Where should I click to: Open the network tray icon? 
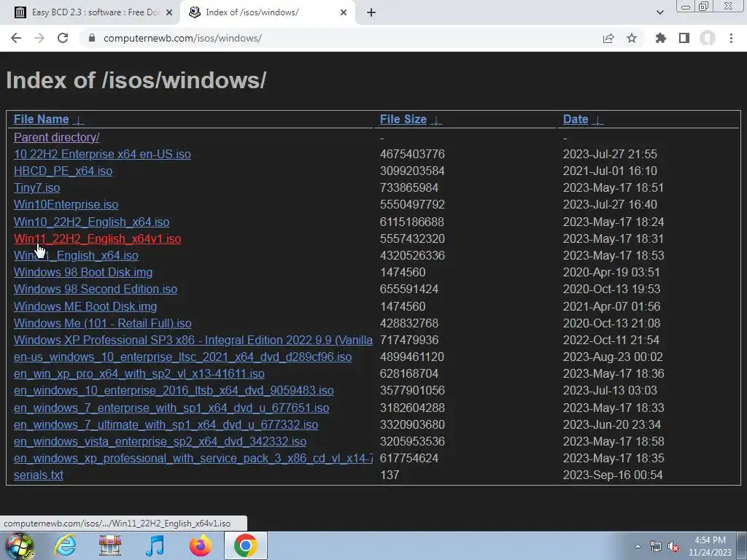tap(656, 546)
